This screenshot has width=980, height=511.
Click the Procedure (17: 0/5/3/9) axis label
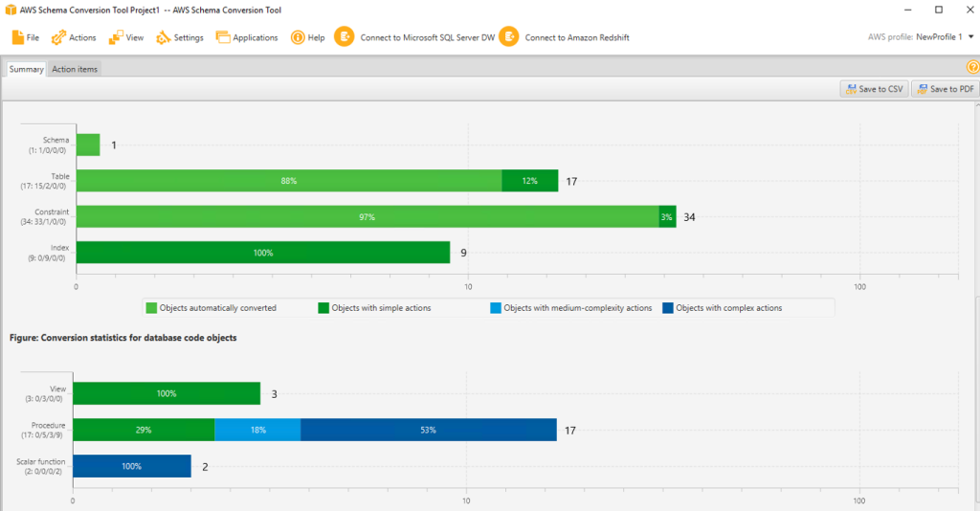tap(43, 430)
